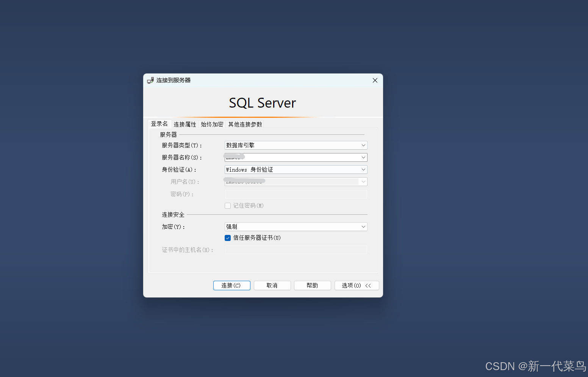Click the CSDN watermark text
588x377 pixels.
(x=535, y=366)
